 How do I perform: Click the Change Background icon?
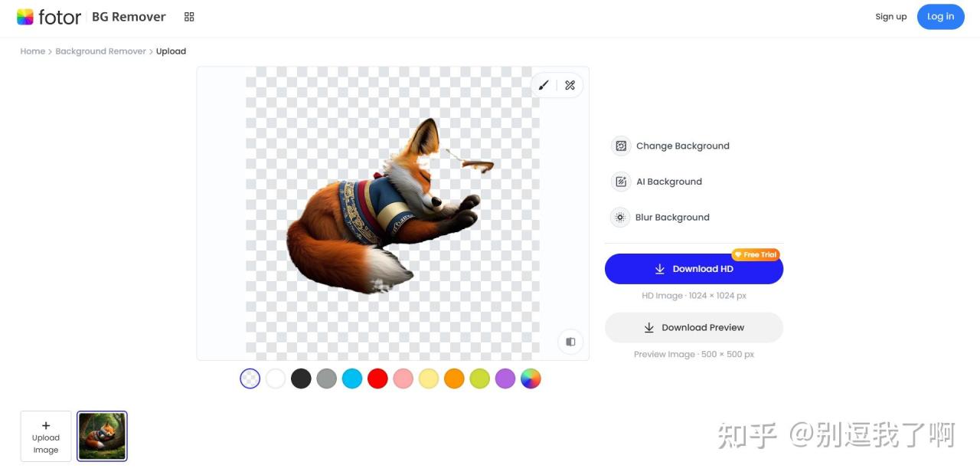click(x=620, y=146)
